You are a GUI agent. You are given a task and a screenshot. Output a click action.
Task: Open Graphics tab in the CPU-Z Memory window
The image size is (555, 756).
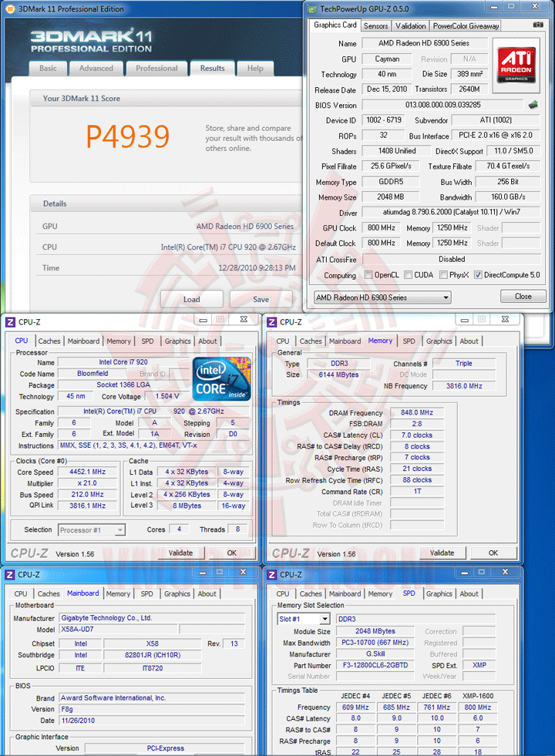[x=439, y=341]
